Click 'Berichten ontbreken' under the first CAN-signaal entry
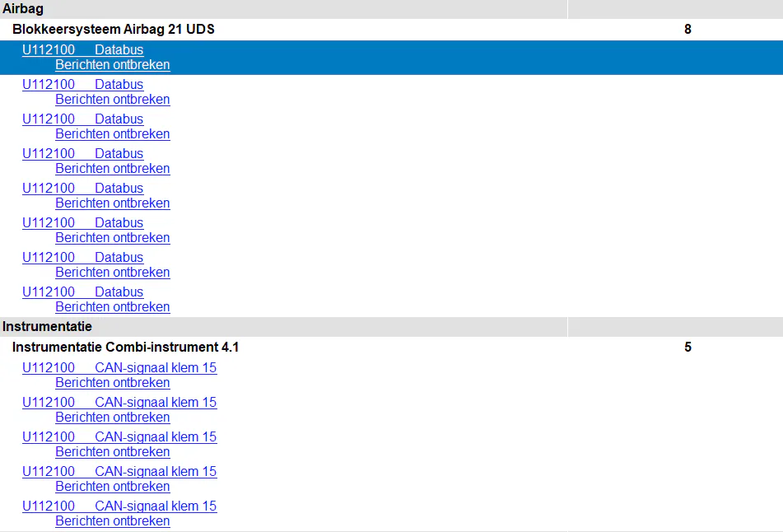 (112, 383)
